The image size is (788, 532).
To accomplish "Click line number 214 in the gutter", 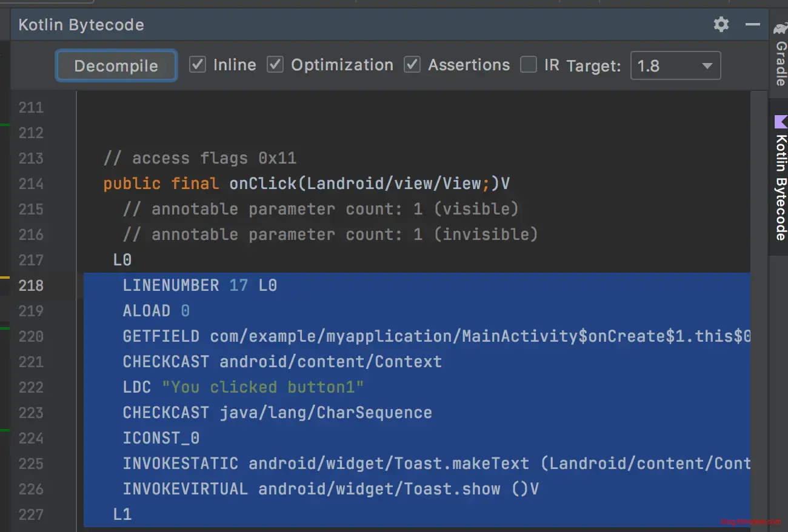I will (x=31, y=184).
